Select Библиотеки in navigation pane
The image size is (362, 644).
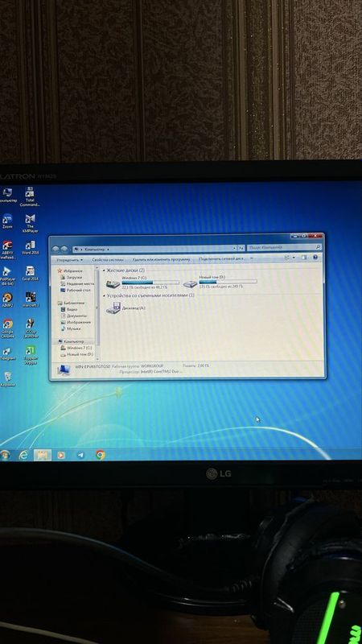point(71,303)
